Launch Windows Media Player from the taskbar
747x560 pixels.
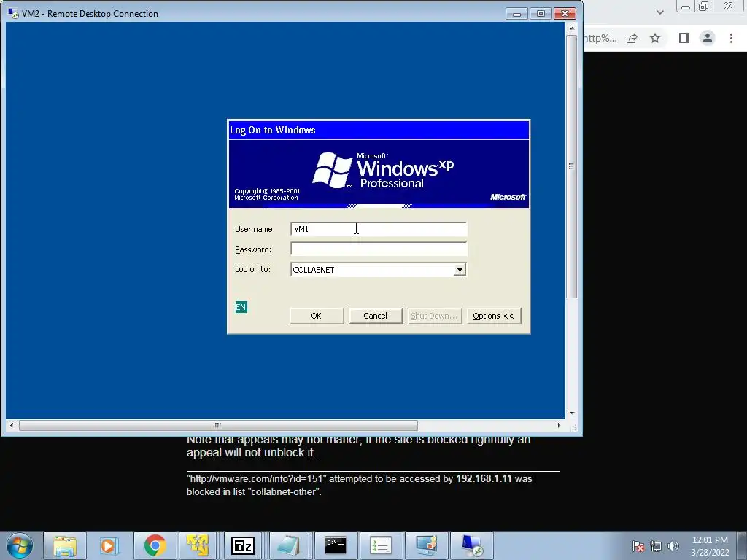pos(109,545)
